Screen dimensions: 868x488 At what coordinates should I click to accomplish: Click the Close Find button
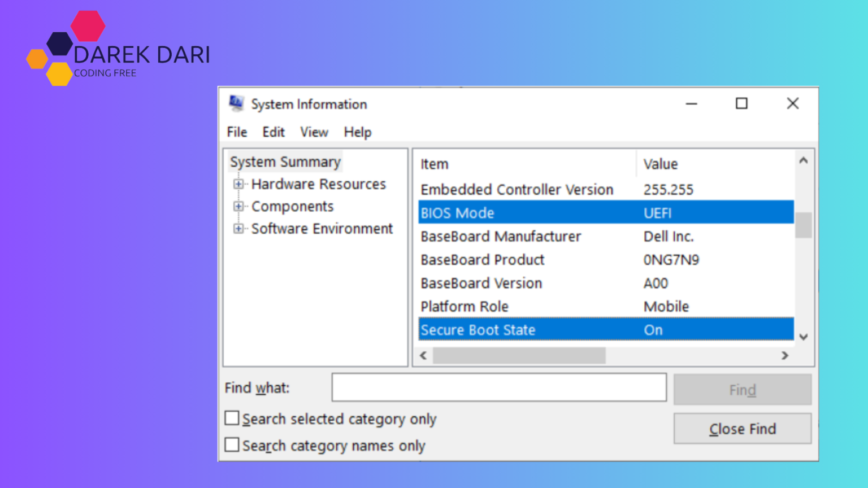click(x=742, y=429)
